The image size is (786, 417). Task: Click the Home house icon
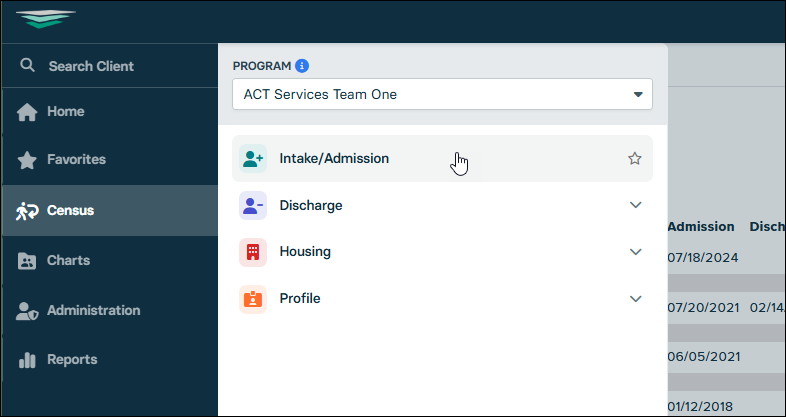click(x=27, y=111)
